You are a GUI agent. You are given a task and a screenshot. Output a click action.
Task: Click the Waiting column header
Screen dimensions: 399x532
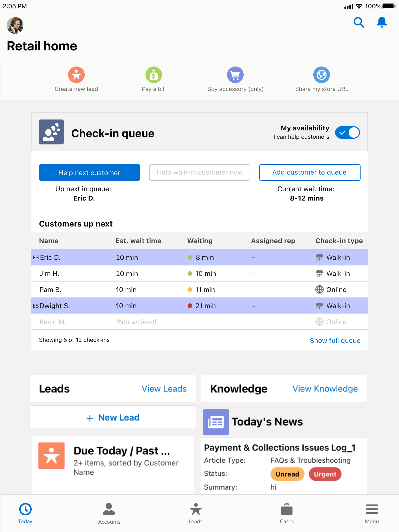(x=200, y=241)
